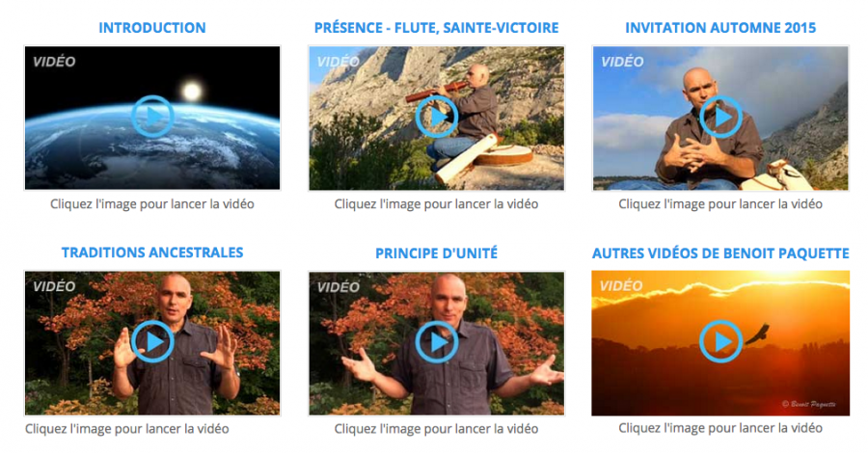Play the Introduction earth video
Image resolution: width=868 pixels, height=453 pixels.
click(x=152, y=118)
